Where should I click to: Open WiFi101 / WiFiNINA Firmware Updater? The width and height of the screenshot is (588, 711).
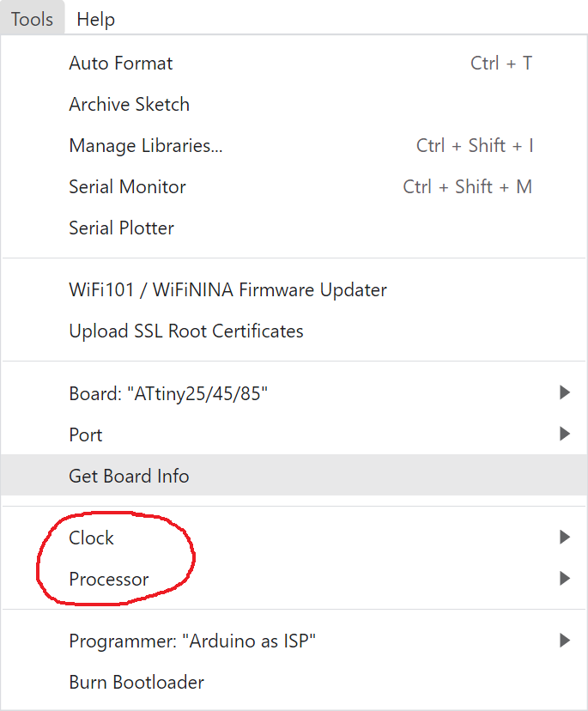tap(228, 290)
